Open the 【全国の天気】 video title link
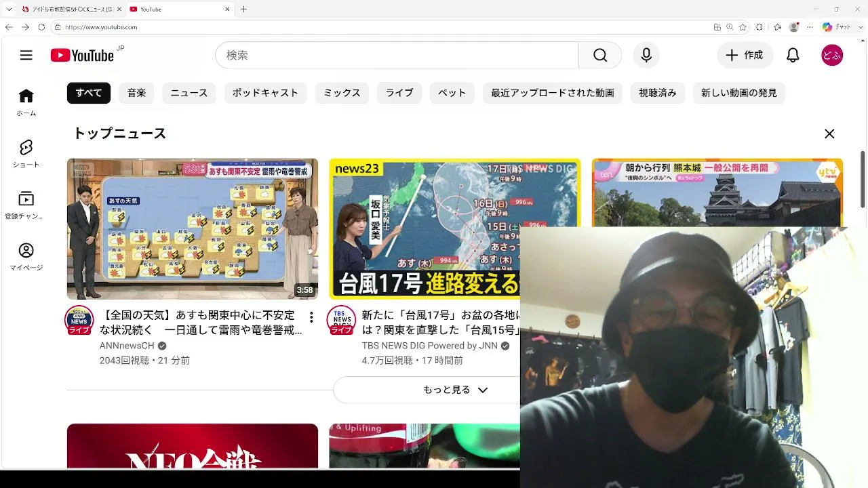The image size is (868, 488). tap(201, 323)
